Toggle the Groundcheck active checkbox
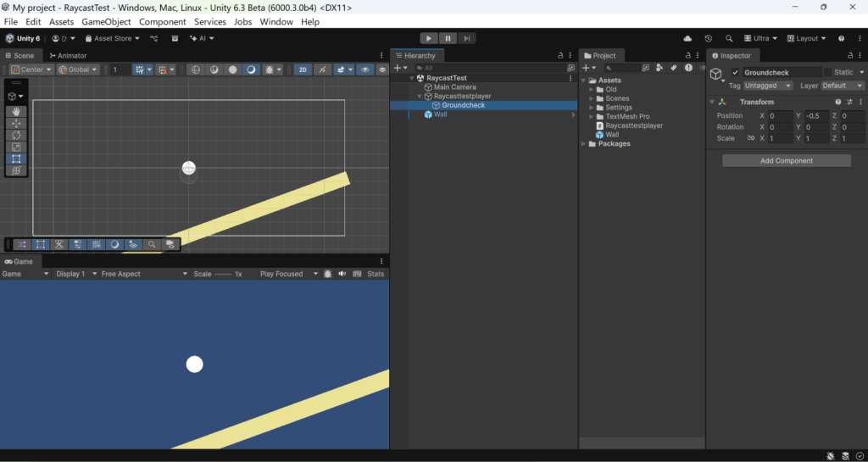 pyautogui.click(x=735, y=73)
